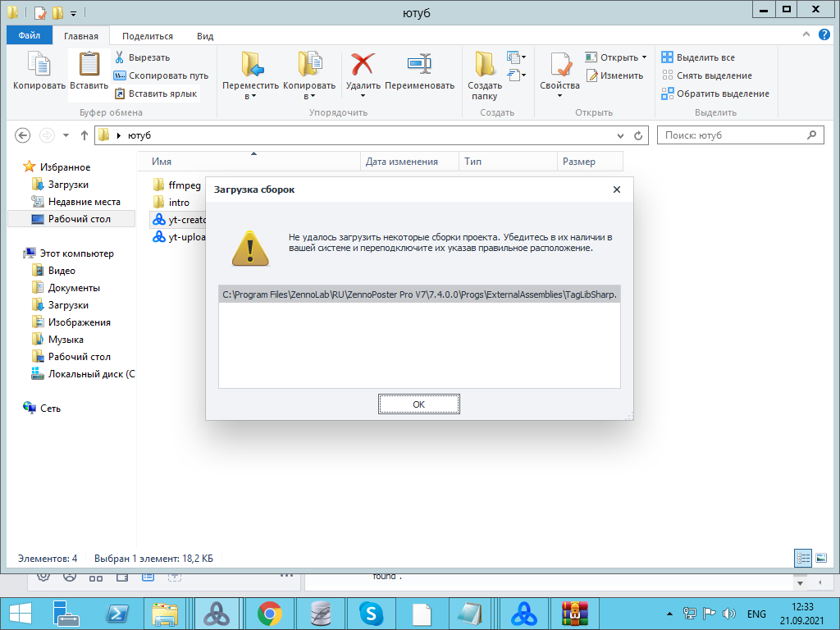The image size is (840, 630).
Task: Open the Переместить в dropdown
Action: tap(251, 75)
